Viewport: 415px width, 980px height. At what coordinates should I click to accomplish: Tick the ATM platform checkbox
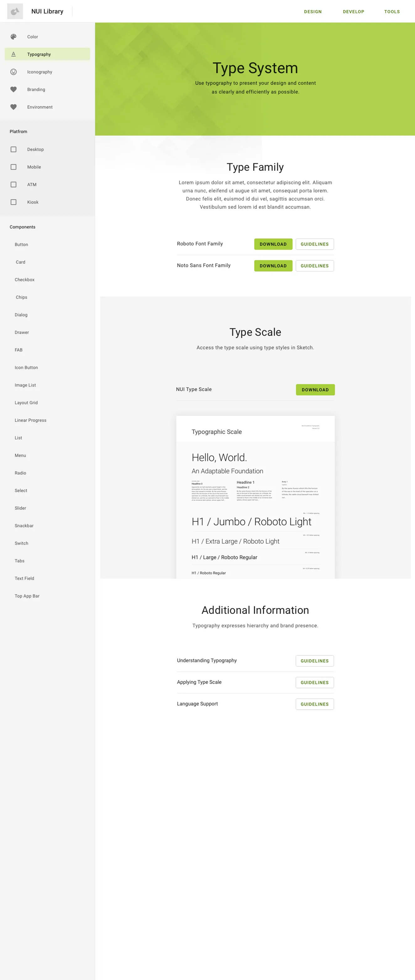(x=13, y=185)
